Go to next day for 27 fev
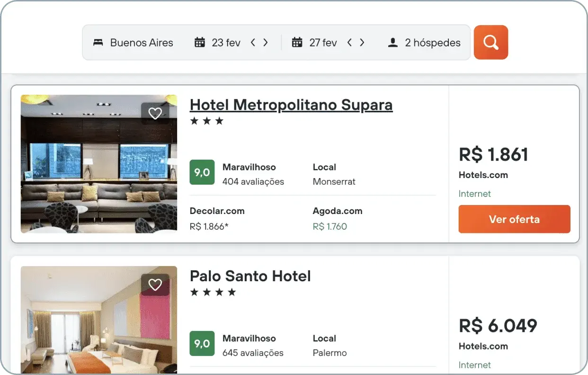Image resolution: width=588 pixels, height=375 pixels. coord(362,43)
